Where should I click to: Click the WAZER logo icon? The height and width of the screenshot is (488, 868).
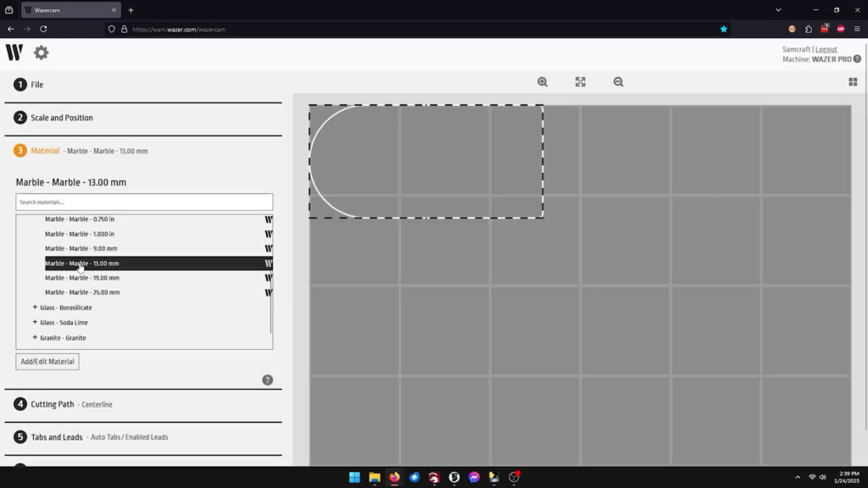point(14,53)
